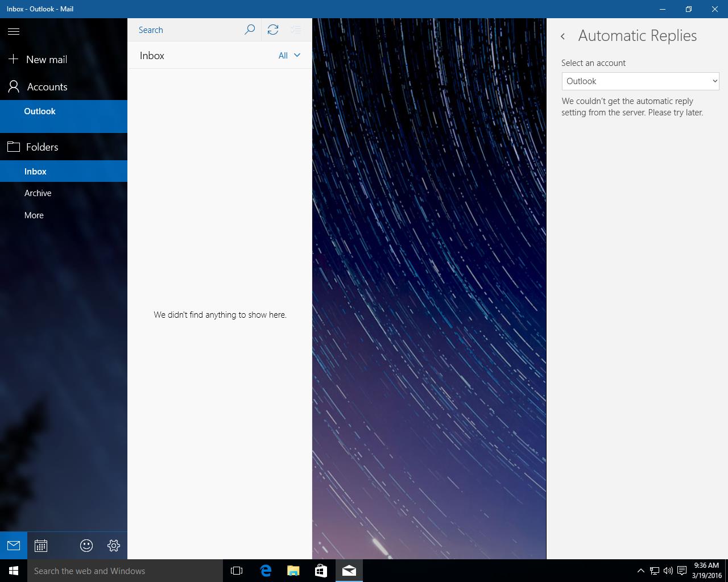Switch to Mail app icon

[x=14, y=546]
